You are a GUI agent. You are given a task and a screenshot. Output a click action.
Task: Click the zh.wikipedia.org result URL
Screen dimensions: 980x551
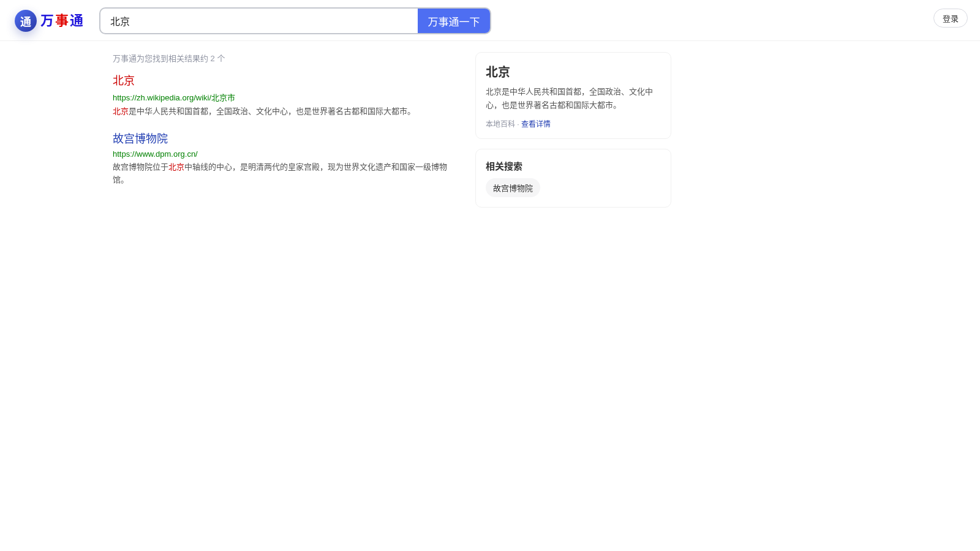point(174,98)
